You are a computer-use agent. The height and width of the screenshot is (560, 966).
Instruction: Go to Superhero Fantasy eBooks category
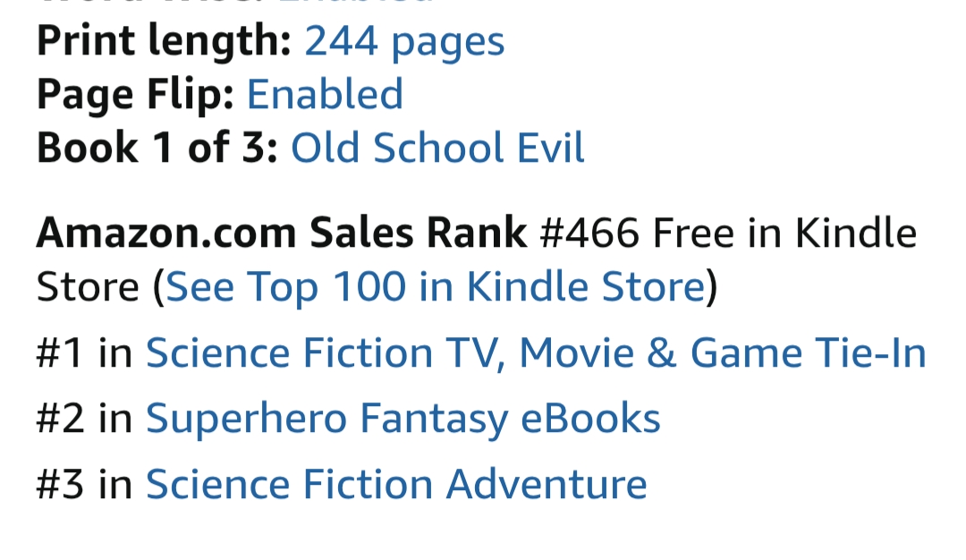402,418
